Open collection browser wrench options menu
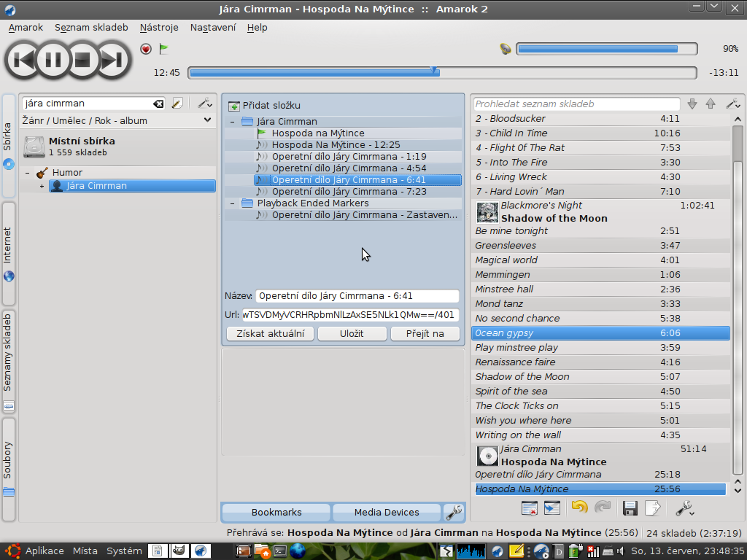 click(x=205, y=104)
